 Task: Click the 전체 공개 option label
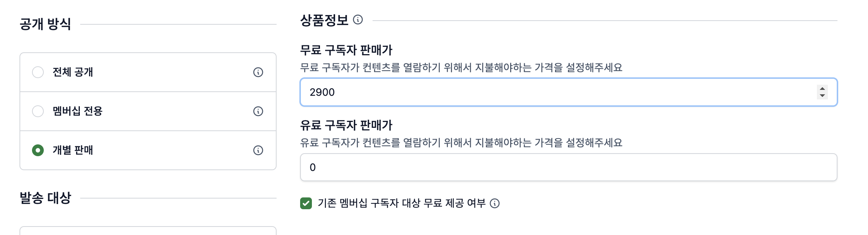click(x=73, y=72)
